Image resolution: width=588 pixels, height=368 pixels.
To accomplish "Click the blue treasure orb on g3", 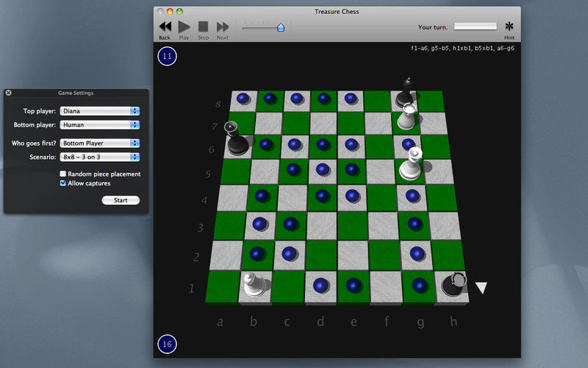I will pos(415,224).
